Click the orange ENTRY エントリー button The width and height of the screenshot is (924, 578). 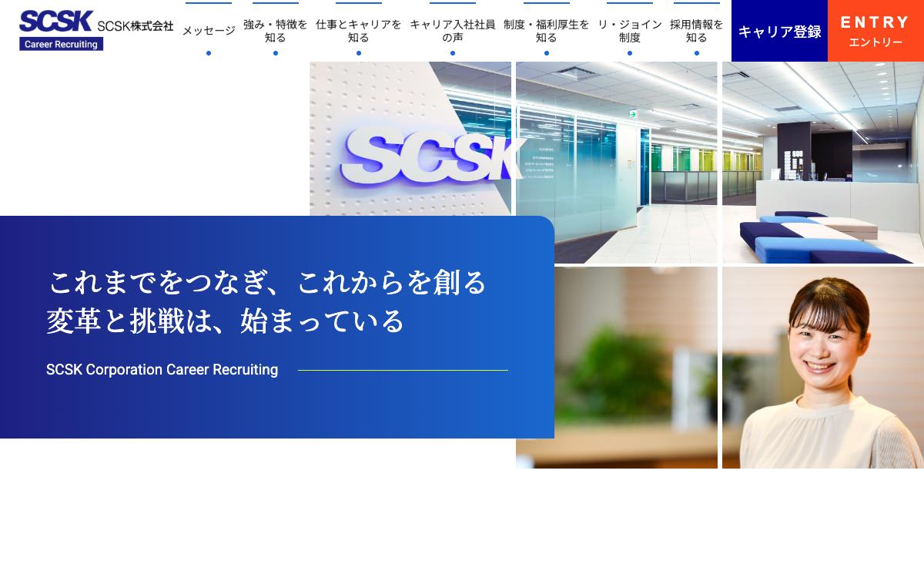pos(875,31)
